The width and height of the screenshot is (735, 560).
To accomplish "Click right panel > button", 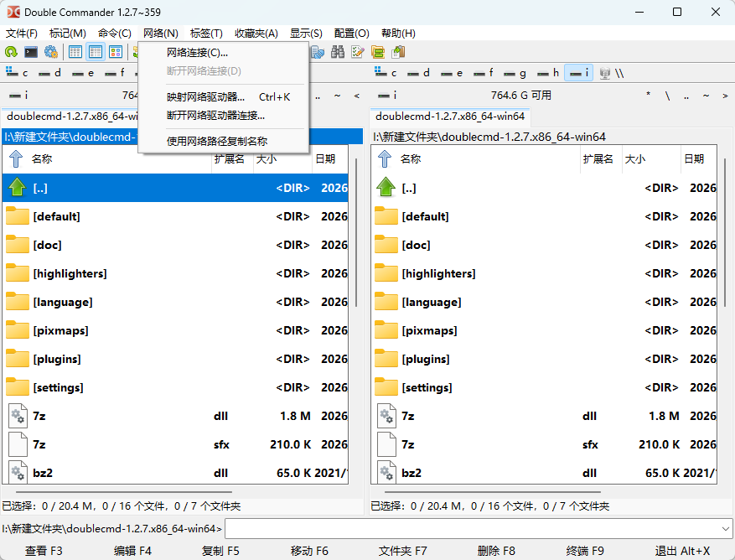I will pyautogui.click(x=725, y=96).
